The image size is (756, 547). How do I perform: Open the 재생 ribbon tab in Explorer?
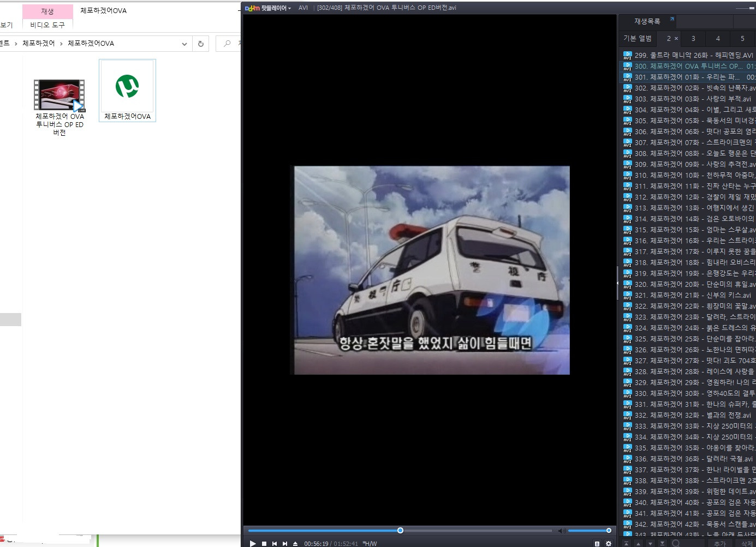(x=47, y=11)
